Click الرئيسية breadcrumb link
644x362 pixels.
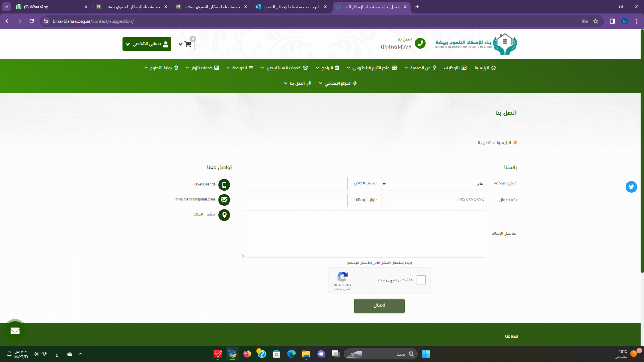pyautogui.click(x=504, y=143)
